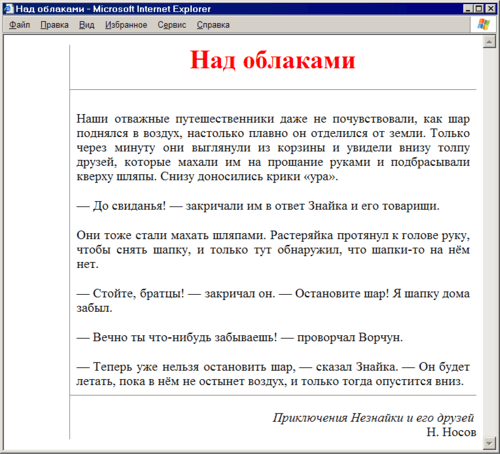Open the Избранное menu
Image resolution: width=500 pixels, height=454 pixels.
(126, 25)
